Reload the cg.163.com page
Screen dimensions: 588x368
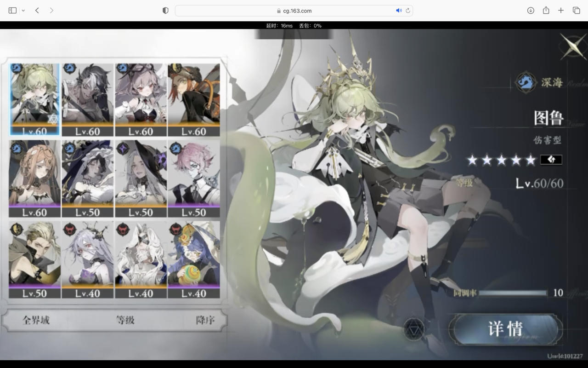pos(407,11)
